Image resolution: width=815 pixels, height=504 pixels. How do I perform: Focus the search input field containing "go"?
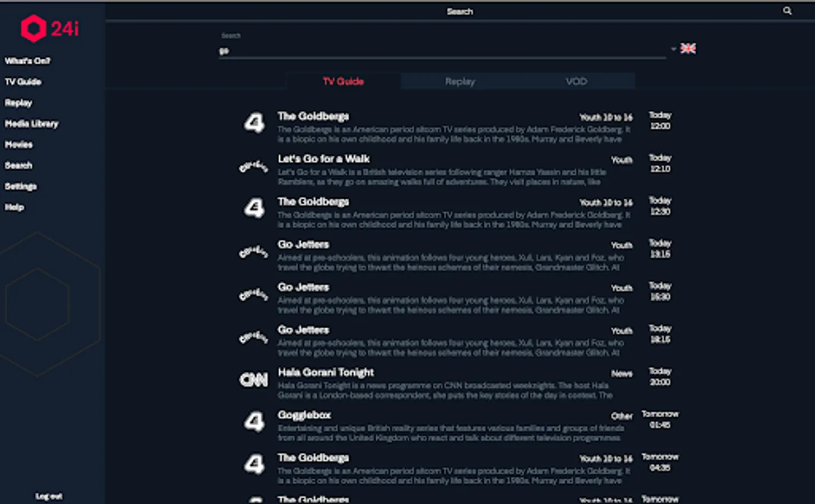pyautogui.click(x=442, y=51)
